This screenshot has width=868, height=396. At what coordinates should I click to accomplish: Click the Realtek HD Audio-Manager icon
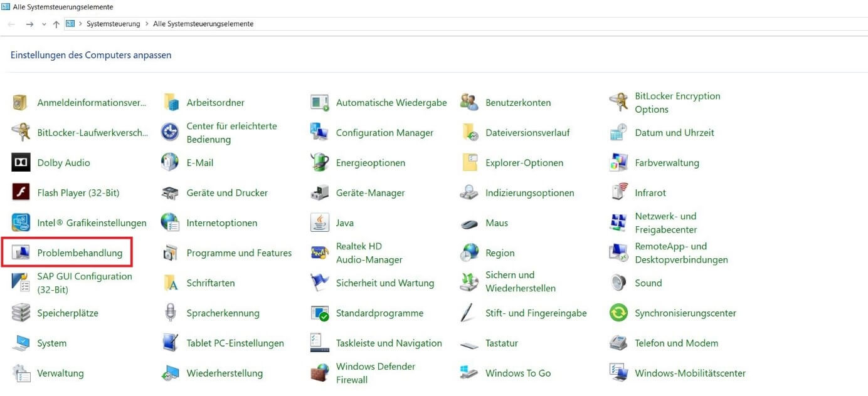coord(320,253)
